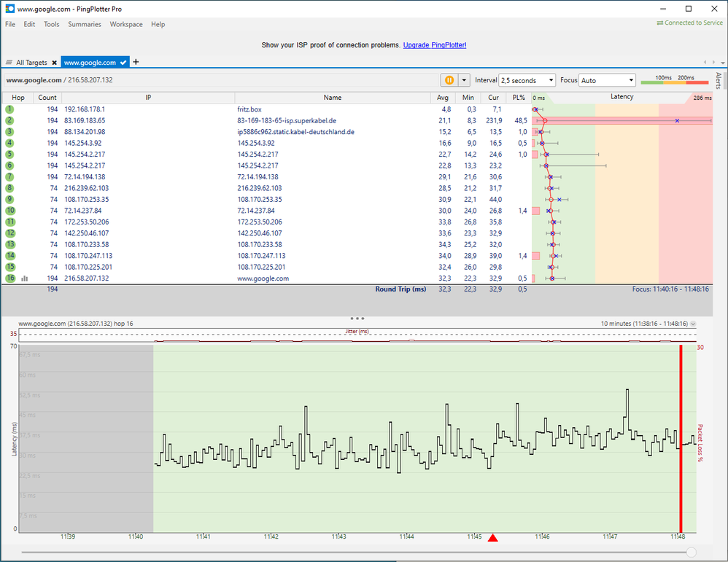Select the hop 2 green circle icon
The height and width of the screenshot is (562, 728).
click(x=10, y=120)
